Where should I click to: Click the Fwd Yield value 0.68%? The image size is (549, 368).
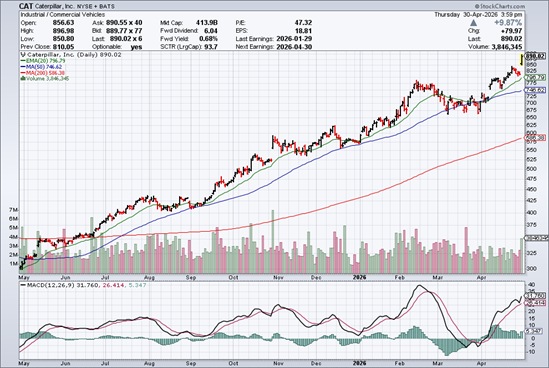tap(208, 39)
